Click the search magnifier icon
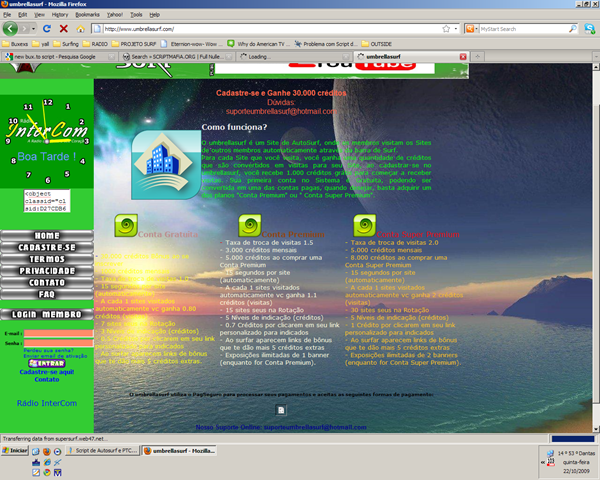The image size is (600, 480). tap(573, 29)
